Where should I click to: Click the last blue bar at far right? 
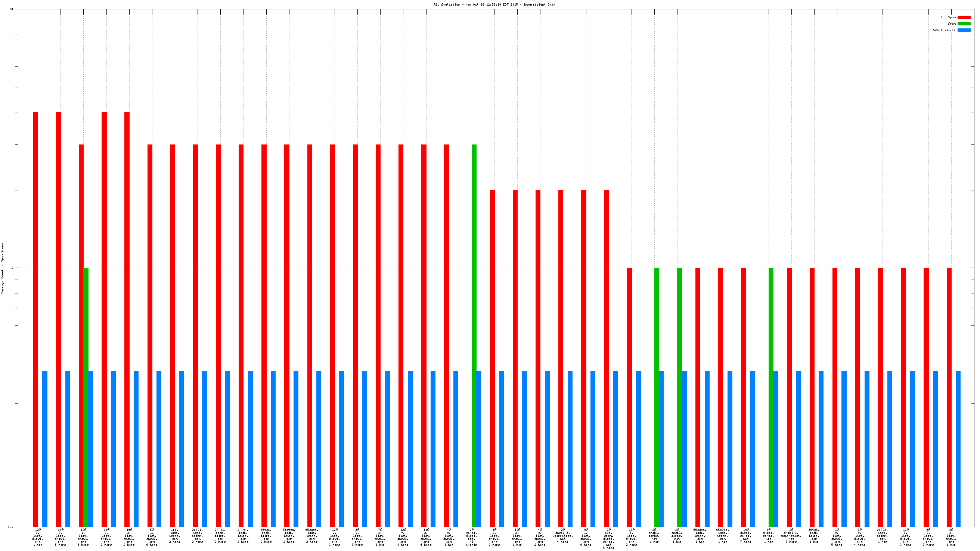click(x=958, y=449)
